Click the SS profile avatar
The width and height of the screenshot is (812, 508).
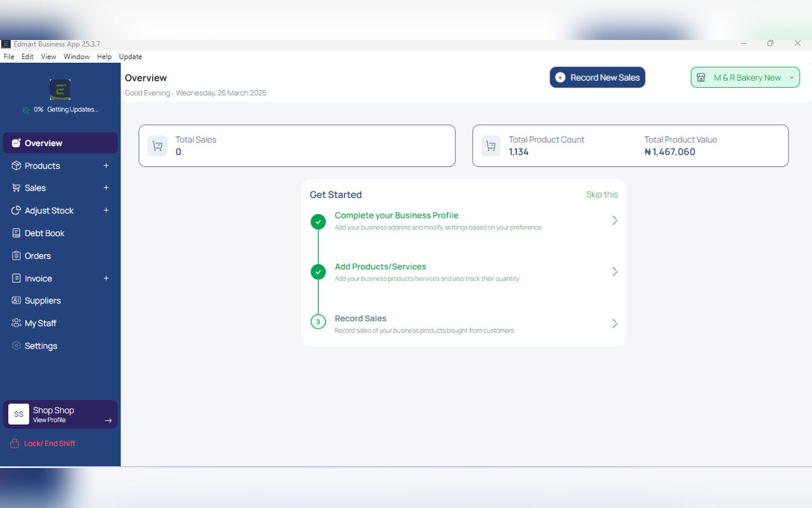(18, 414)
